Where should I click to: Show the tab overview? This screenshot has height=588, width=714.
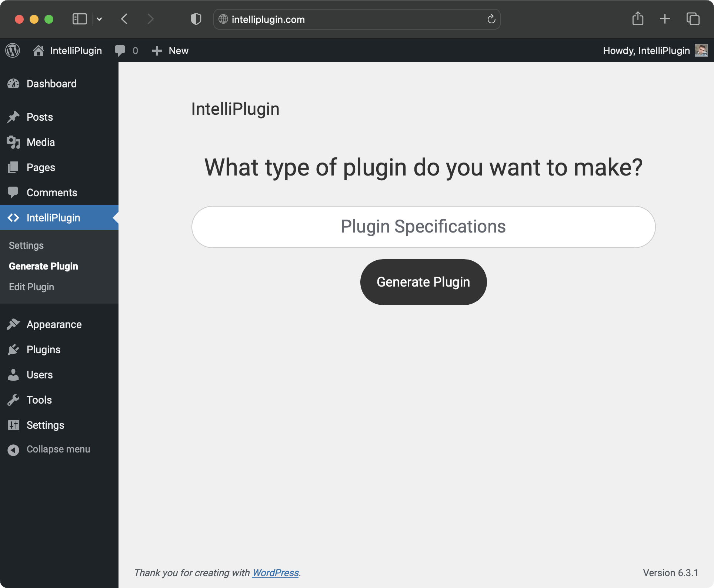693,19
